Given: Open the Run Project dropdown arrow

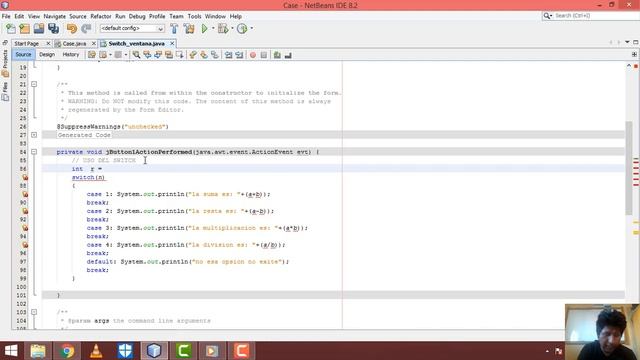Looking at the screenshot, I should click(x=213, y=29).
